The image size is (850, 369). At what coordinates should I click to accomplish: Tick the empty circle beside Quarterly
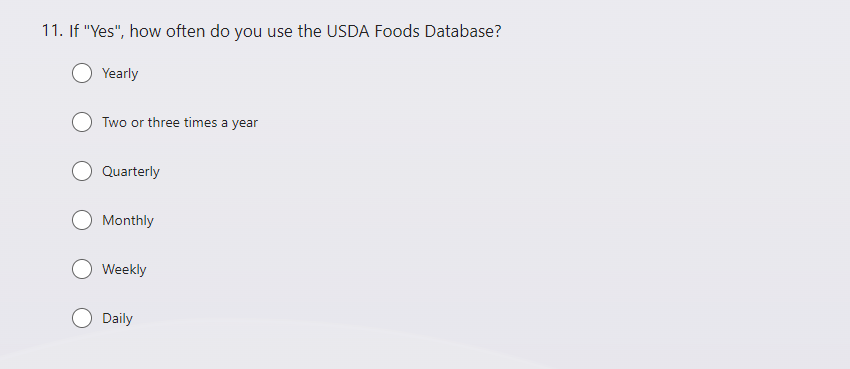click(x=82, y=171)
